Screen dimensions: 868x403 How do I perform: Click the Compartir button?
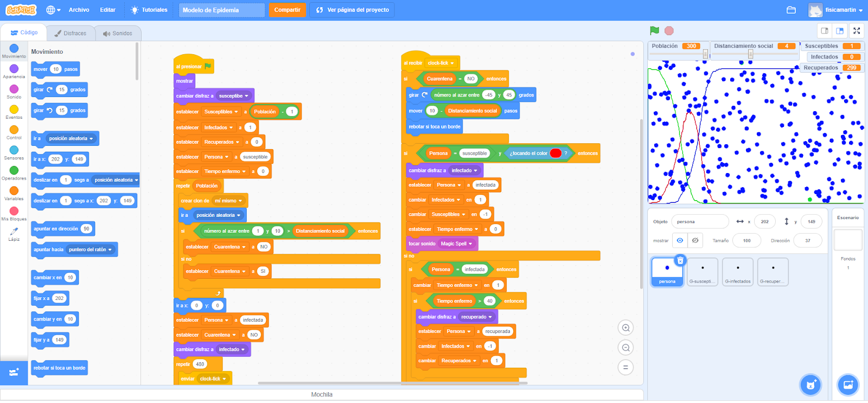click(287, 10)
